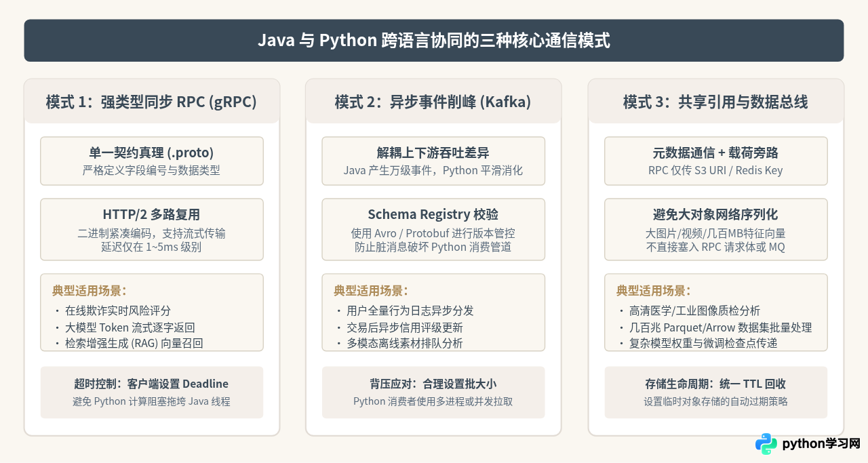Click the '避免大对象网络序列化' heading
The image size is (868, 463).
pos(715,214)
